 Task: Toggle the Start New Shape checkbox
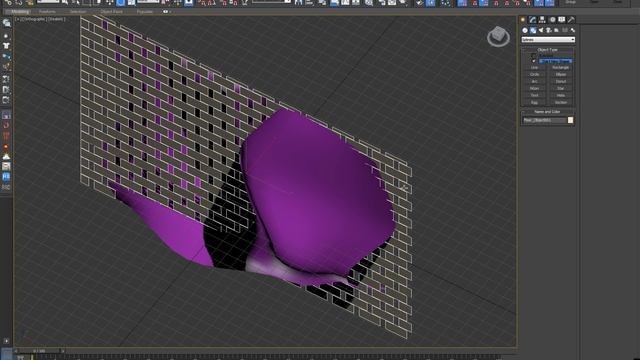[533, 61]
